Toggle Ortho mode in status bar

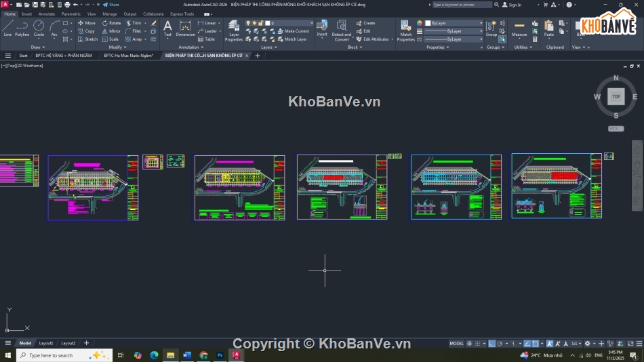(492, 344)
